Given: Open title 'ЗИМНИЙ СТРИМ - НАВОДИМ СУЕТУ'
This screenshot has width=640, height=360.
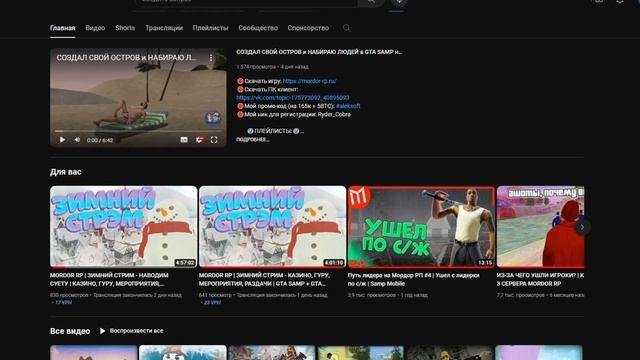Looking at the screenshot, I should click(109, 280).
